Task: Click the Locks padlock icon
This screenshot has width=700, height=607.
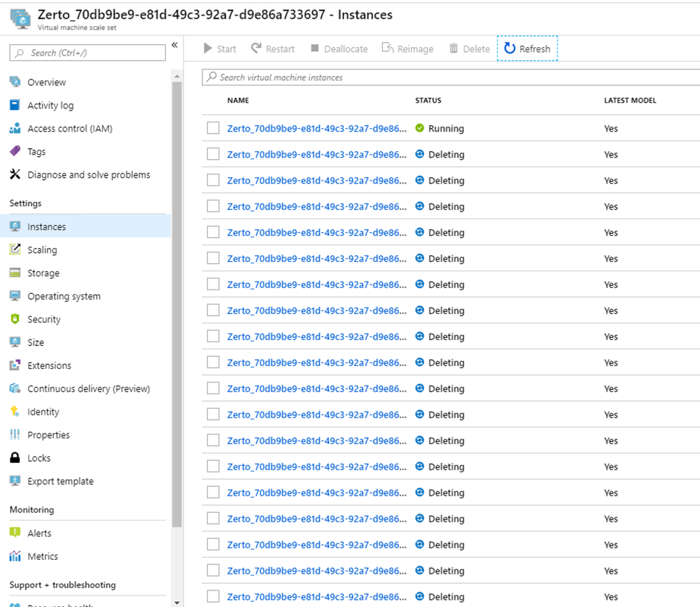Action: click(14, 457)
